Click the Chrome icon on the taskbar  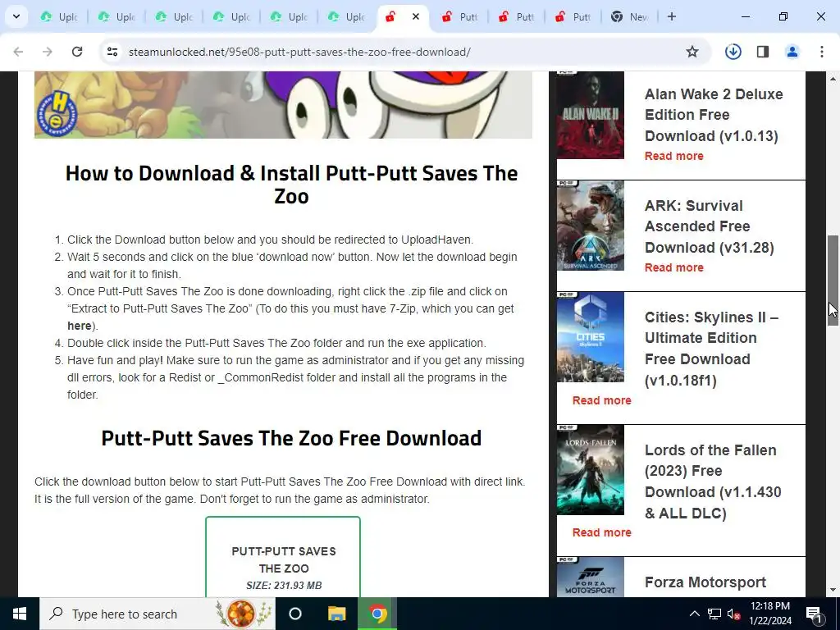[377, 614]
